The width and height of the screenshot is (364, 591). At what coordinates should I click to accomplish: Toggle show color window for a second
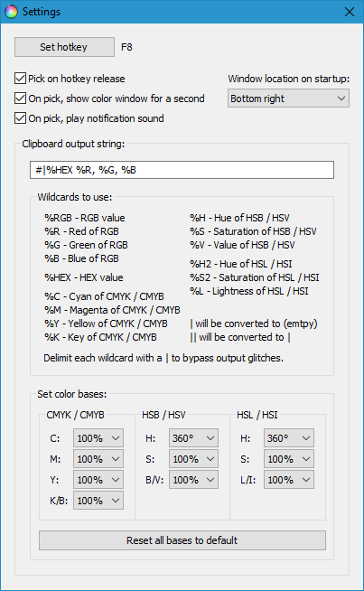(x=20, y=98)
